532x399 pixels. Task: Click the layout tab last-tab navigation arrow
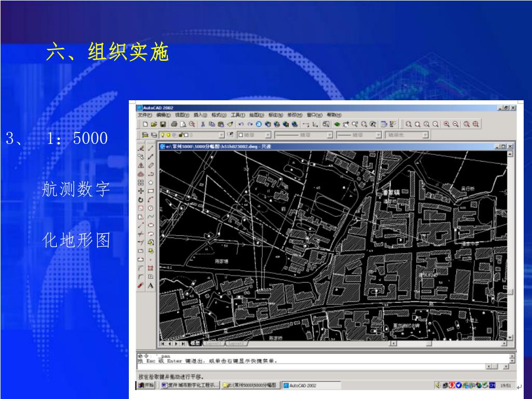click(x=183, y=344)
